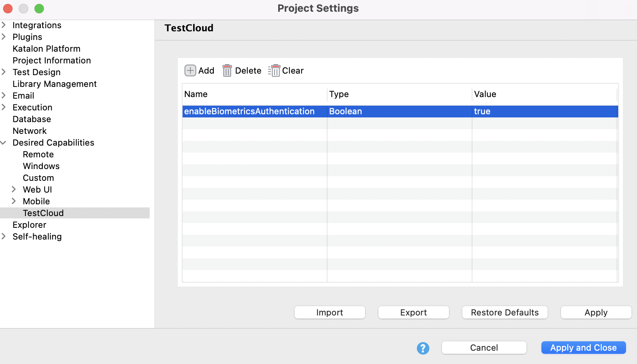637x364 pixels.
Task: Select Desired Capabilities label
Action: pyautogui.click(x=53, y=142)
